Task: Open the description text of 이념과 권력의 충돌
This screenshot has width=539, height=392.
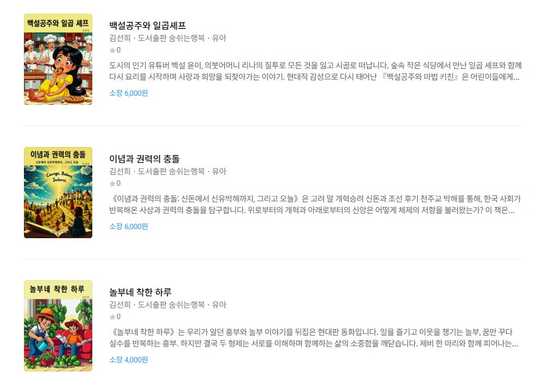Action: 315,205
